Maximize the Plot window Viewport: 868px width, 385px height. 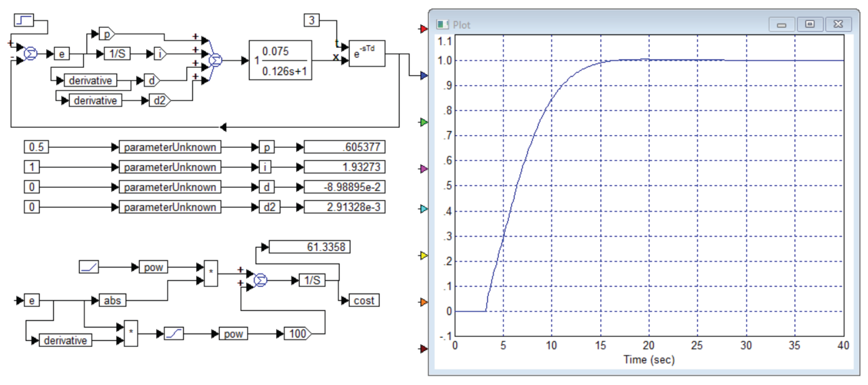point(810,25)
